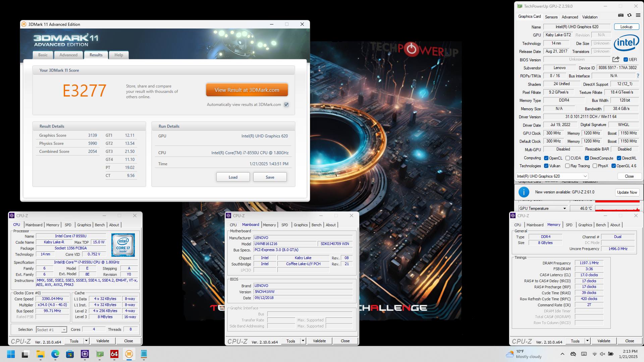644x362 pixels.
Task: Click the Save button in Run Details
Action: tap(270, 177)
